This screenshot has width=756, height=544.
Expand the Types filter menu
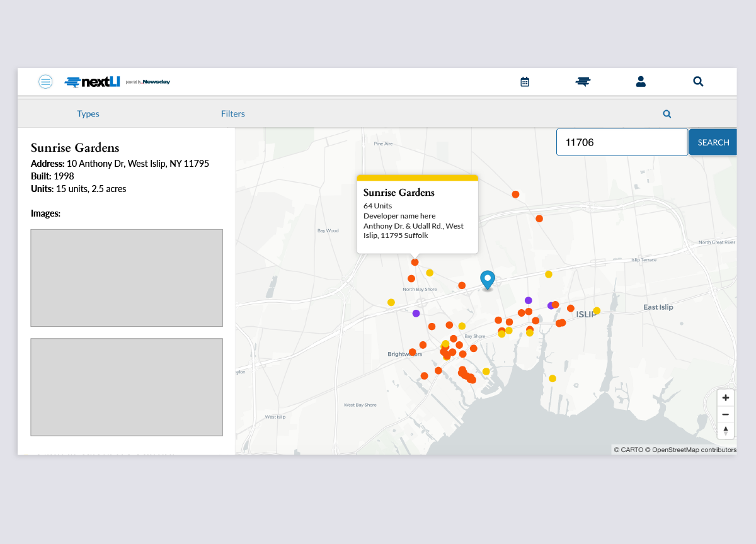click(x=88, y=114)
